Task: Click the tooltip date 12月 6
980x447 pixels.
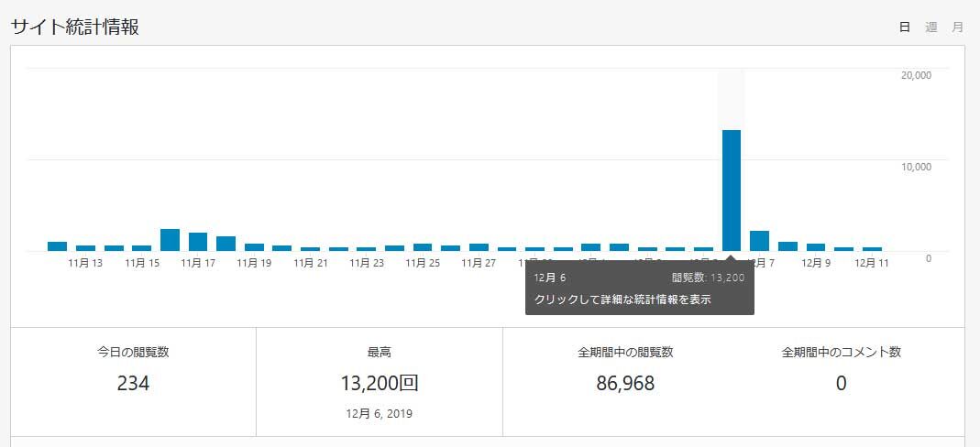Action: pos(550,278)
